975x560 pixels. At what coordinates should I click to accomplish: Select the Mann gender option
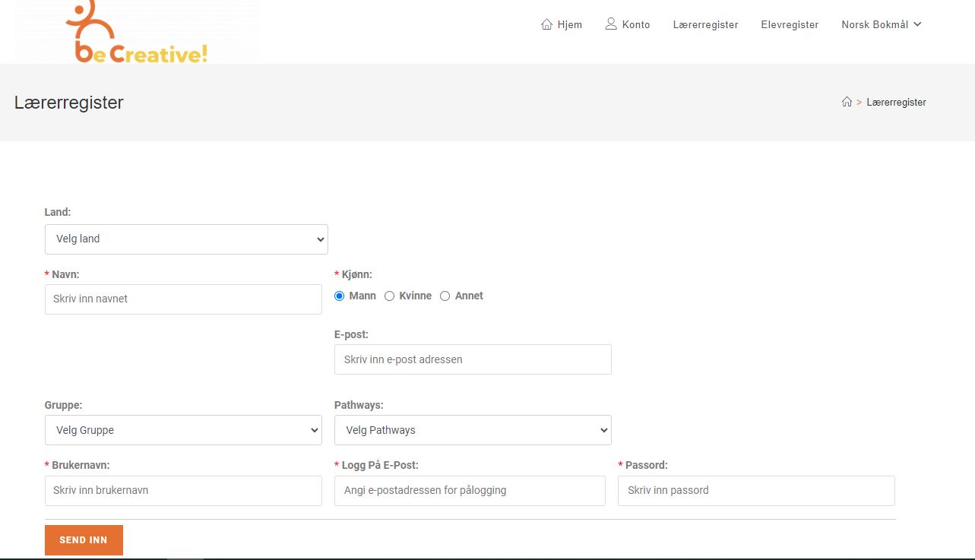click(340, 296)
